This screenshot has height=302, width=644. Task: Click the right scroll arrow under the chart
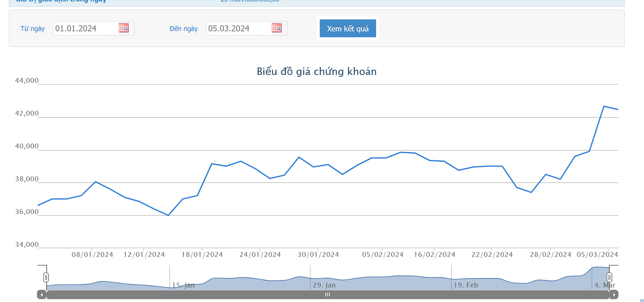click(x=614, y=295)
